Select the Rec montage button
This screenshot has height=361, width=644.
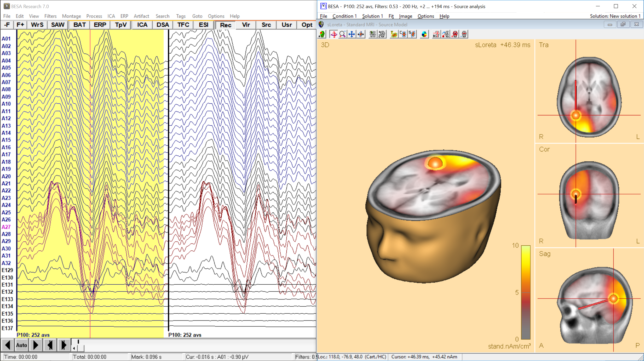tap(226, 25)
